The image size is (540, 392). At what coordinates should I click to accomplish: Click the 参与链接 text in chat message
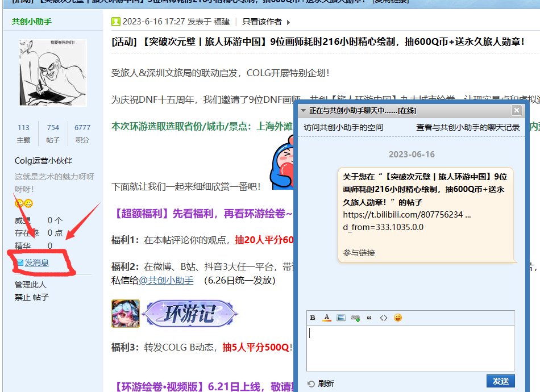359,253
